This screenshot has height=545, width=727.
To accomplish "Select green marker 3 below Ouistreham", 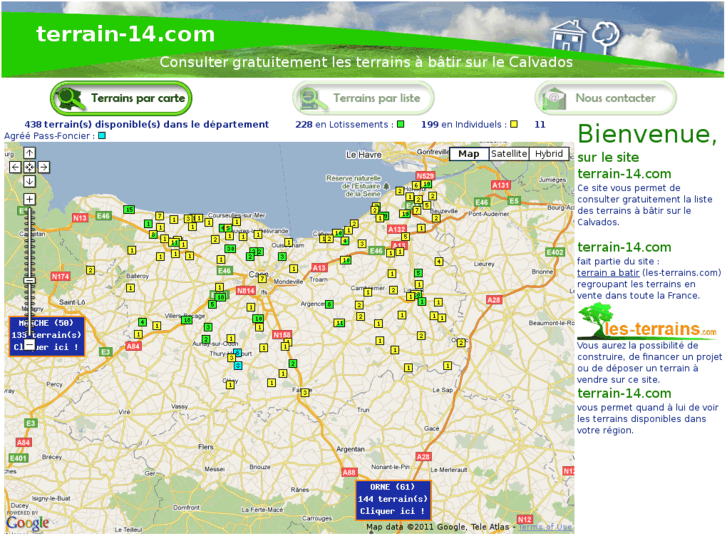I will 282,256.
